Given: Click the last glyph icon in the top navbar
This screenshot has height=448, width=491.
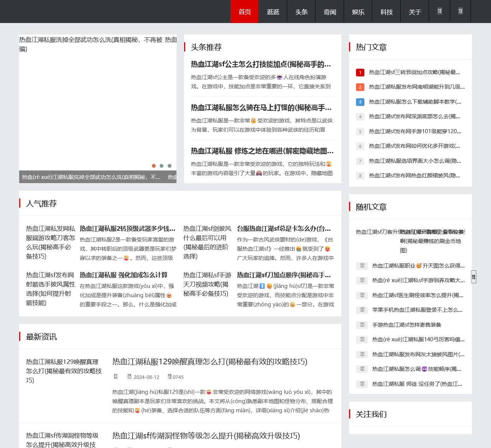Looking at the screenshot, I should 460,11.
